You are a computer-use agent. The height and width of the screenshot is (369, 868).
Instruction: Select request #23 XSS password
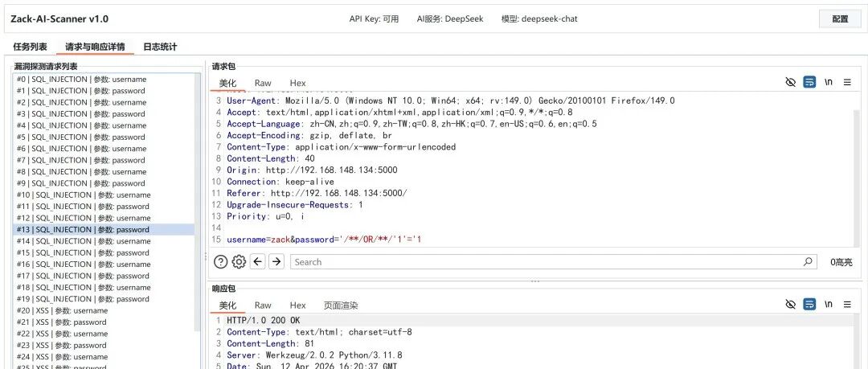point(104,345)
